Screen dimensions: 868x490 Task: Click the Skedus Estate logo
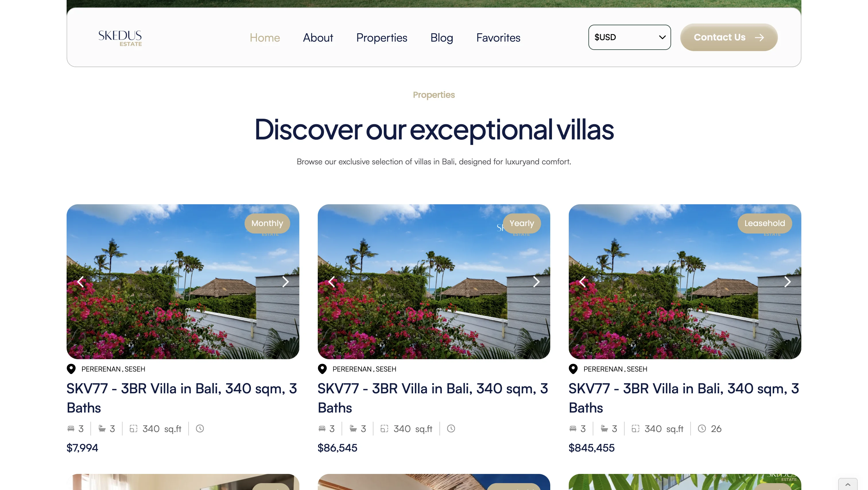(120, 38)
